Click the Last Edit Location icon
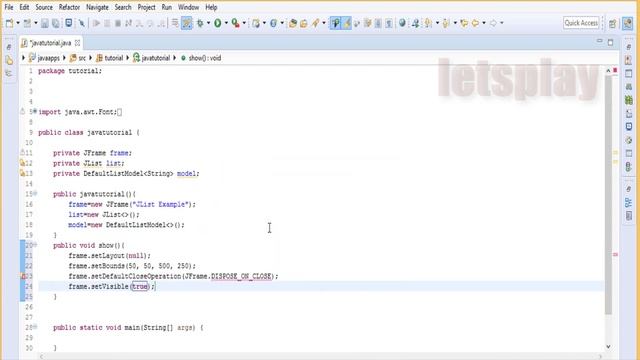The width and height of the screenshot is (640, 360). tap(464, 23)
